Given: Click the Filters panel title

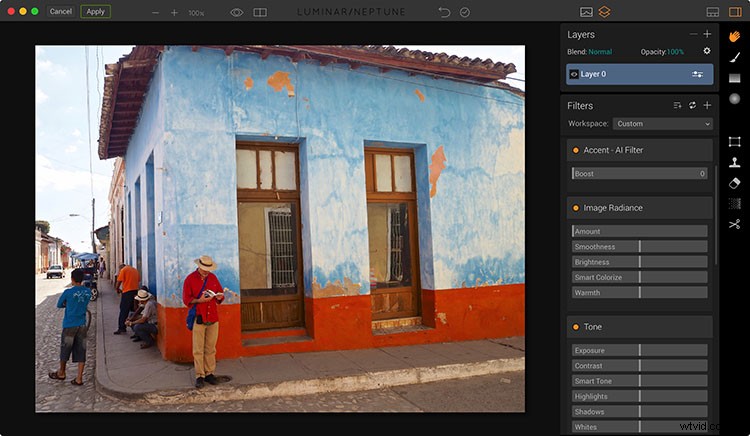Looking at the screenshot, I should 580,106.
